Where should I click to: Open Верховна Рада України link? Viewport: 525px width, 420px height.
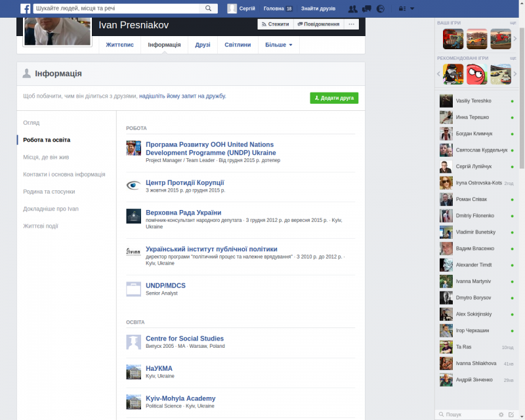pos(183,213)
